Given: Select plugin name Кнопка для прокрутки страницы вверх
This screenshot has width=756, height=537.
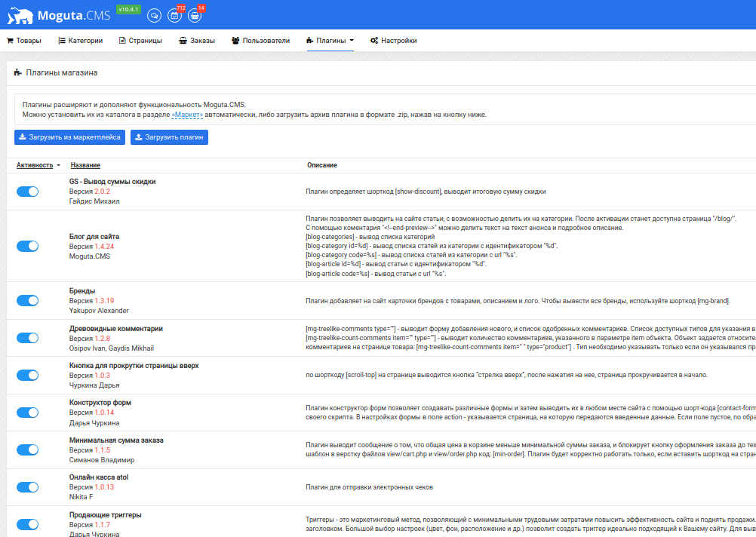Looking at the screenshot, I should 134,366.
